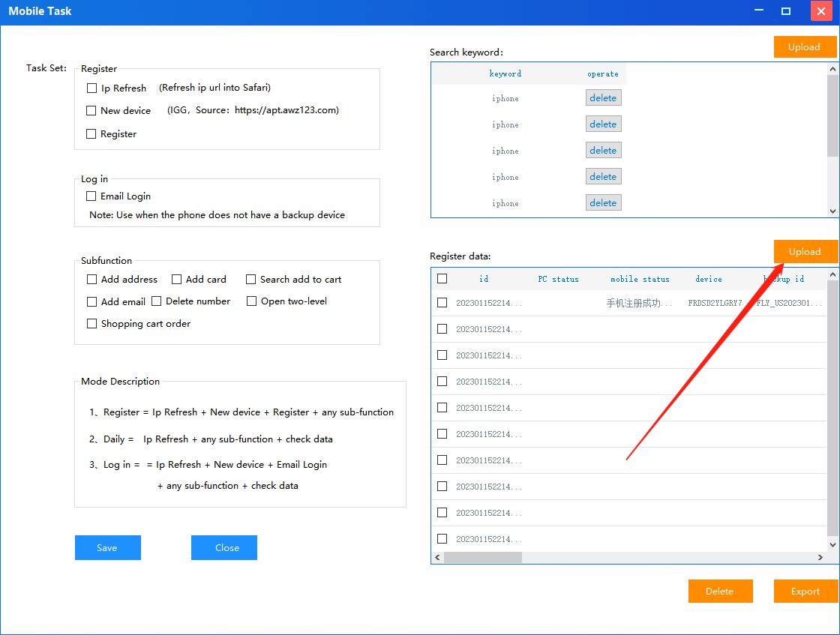Click the Save button
This screenshot has width=840, height=635.
pyautogui.click(x=108, y=548)
